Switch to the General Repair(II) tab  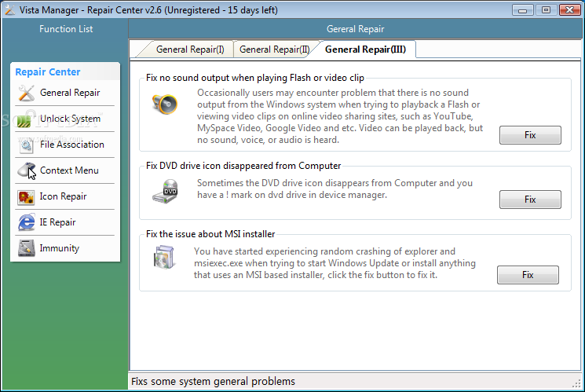[x=274, y=49]
